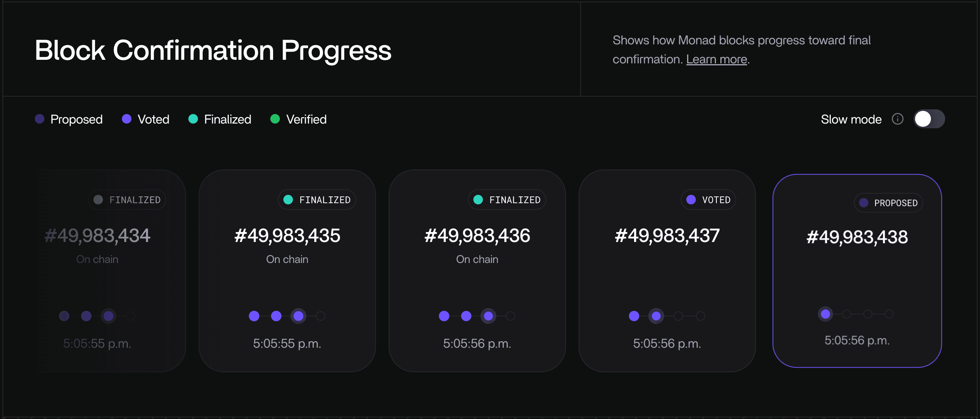980x419 pixels.
Task: Click the teal Finalized legend dot
Action: point(193,119)
